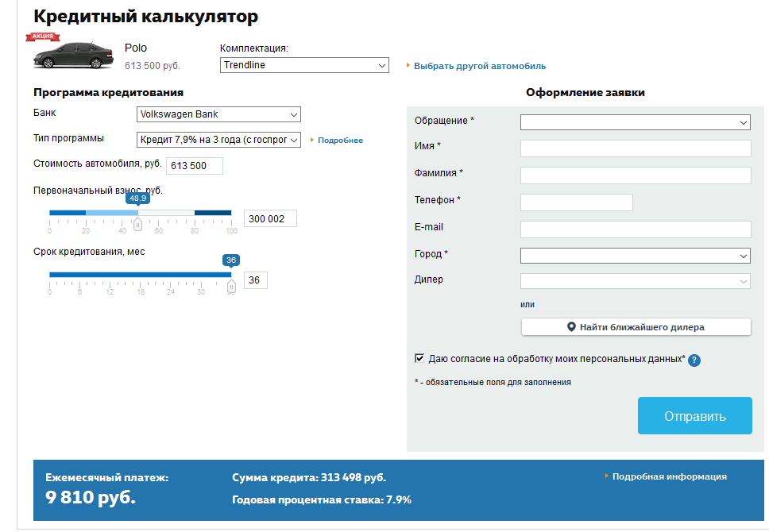Expand the Город dropdown
The height and width of the screenshot is (532, 769).
[635, 256]
